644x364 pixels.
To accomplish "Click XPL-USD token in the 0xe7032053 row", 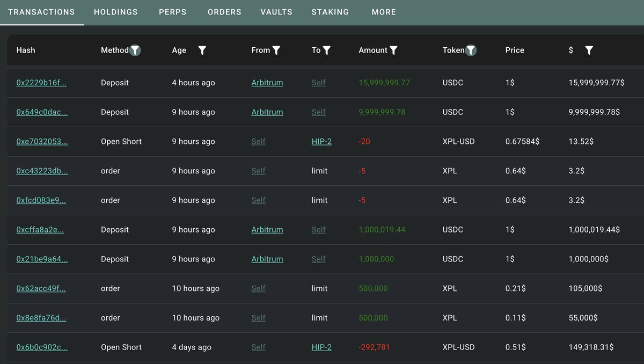I will tap(458, 142).
